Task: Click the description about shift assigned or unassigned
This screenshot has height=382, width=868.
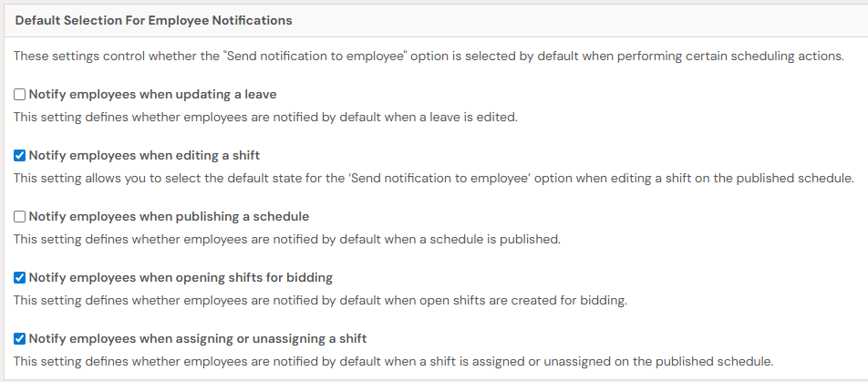Action: (393, 360)
